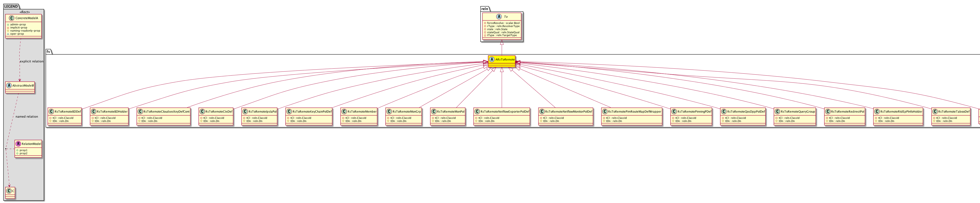Click the 'explicit relation' arrow label
This screenshot has height=203, width=980.
tap(32, 61)
